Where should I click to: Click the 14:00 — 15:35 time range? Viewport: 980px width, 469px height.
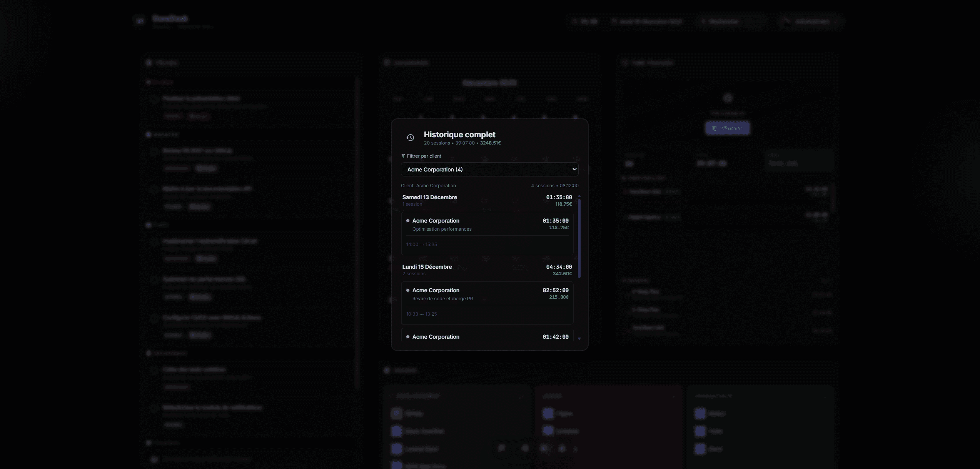click(421, 244)
